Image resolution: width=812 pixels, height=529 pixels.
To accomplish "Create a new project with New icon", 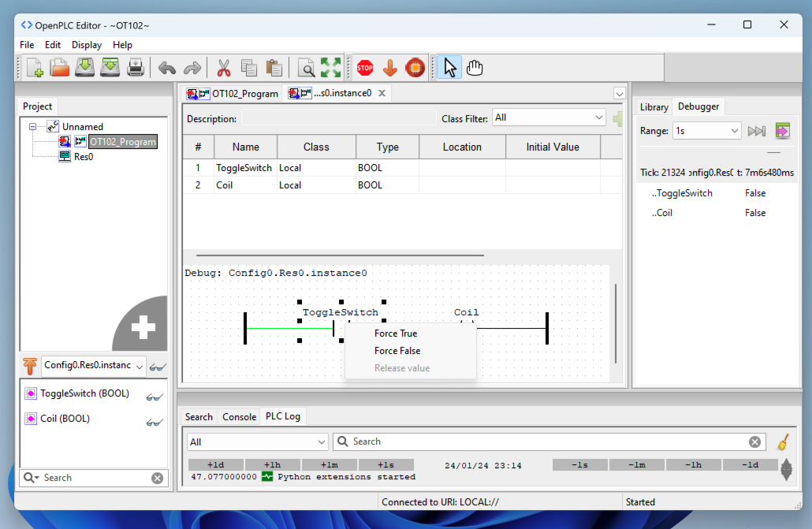I will tap(35, 68).
